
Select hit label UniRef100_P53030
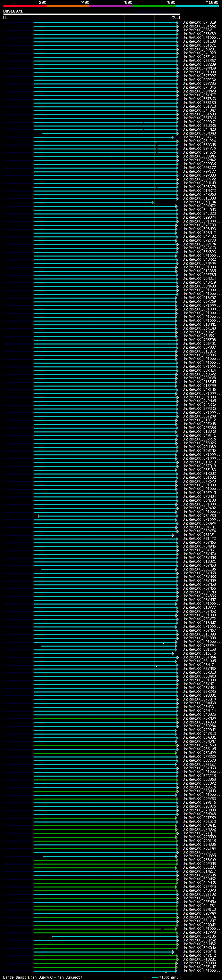[199, 963]
